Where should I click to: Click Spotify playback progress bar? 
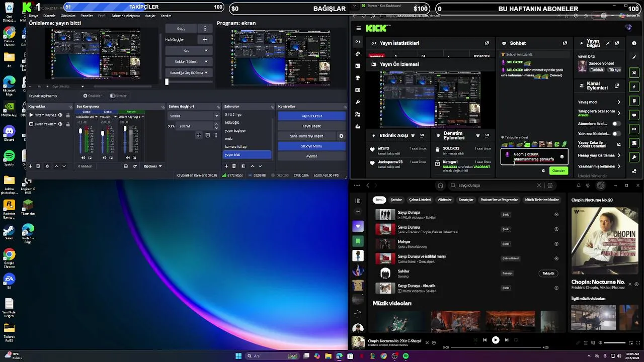coord(496,347)
